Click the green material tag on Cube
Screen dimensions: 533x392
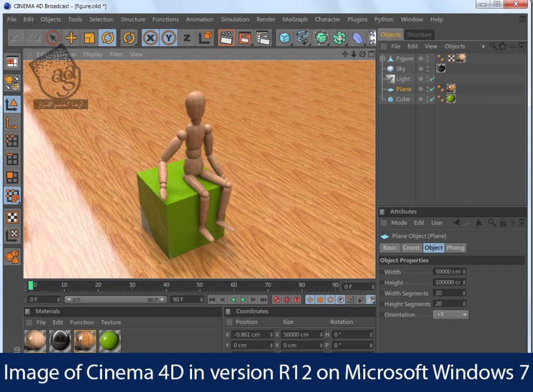point(451,99)
